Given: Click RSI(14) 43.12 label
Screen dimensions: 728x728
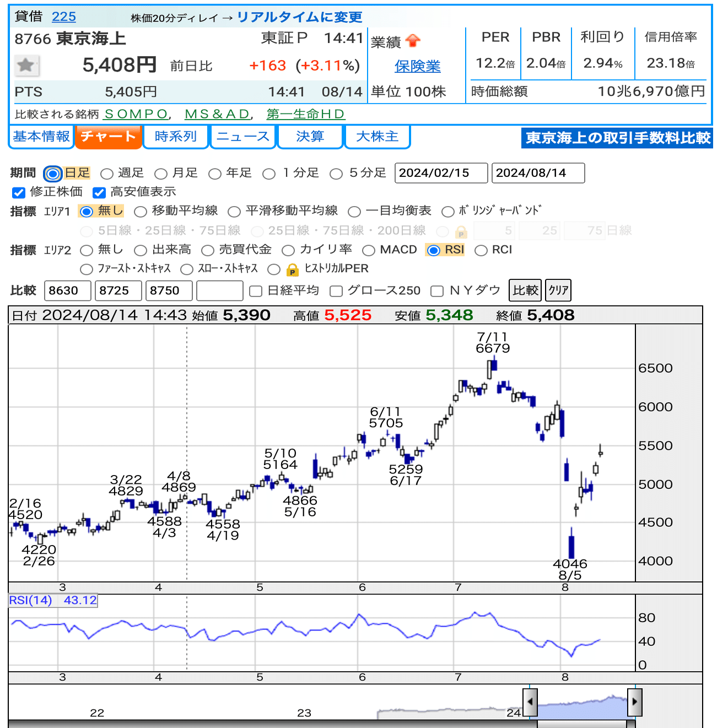Looking at the screenshot, I should [53, 600].
